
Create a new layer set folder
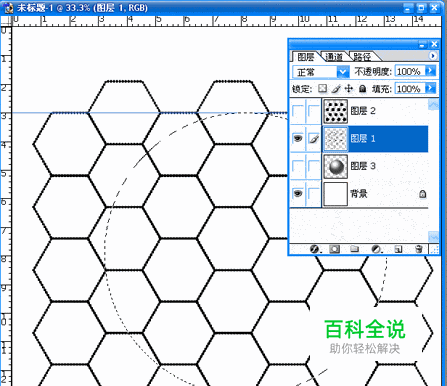click(x=354, y=249)
